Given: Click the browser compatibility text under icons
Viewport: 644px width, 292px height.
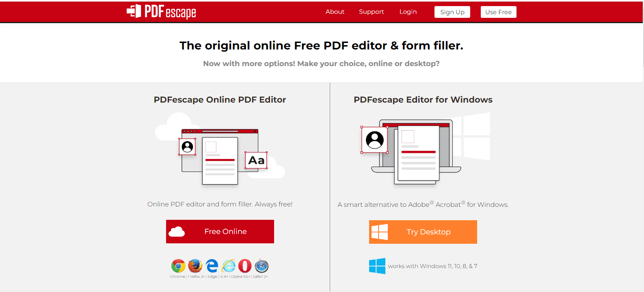Looking at the screenshot, I should [x=219, y=277].
